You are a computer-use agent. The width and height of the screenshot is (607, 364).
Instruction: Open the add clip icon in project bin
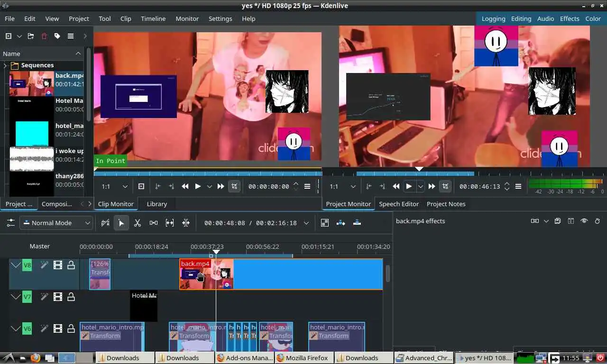click(x=8, y=36)
